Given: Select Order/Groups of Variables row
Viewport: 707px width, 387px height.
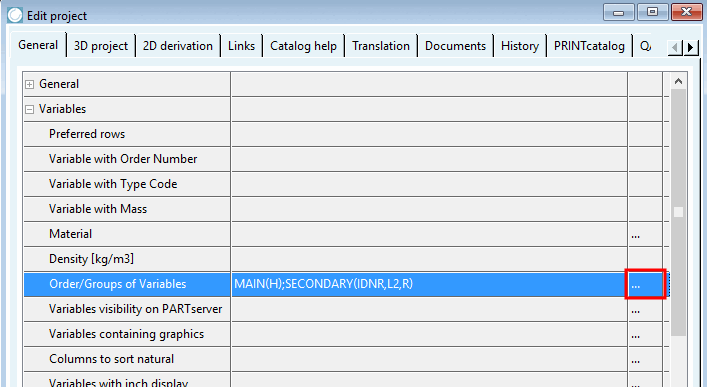Looking at the screenshot, I should pyautogui.click(x=127, y=284).
